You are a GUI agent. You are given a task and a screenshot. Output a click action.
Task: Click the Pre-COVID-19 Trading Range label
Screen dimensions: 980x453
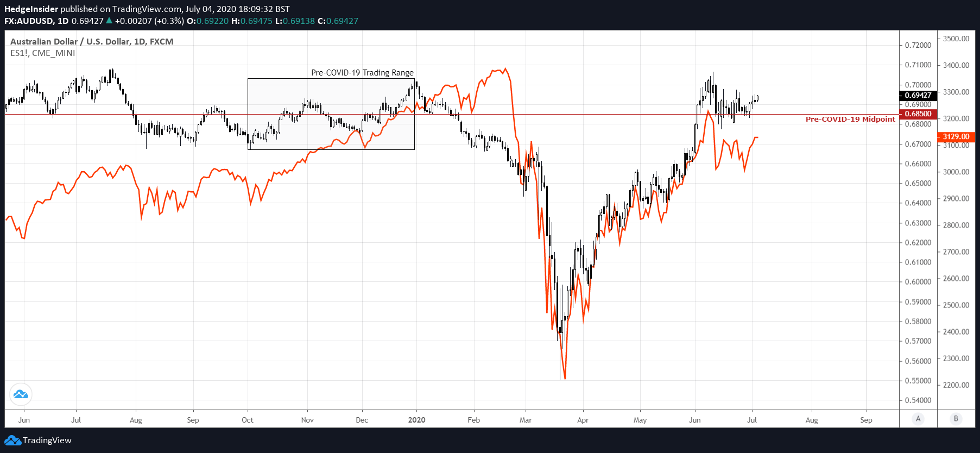pyautogui.click(x=362, y=73)
